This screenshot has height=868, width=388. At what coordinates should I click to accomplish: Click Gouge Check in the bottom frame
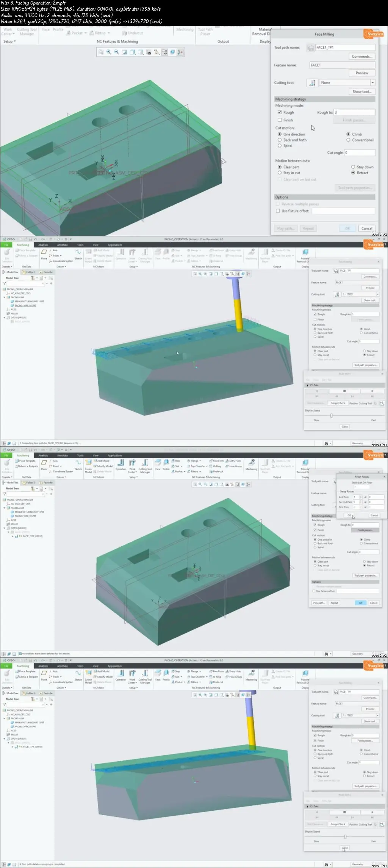click(x=338, y=824)
